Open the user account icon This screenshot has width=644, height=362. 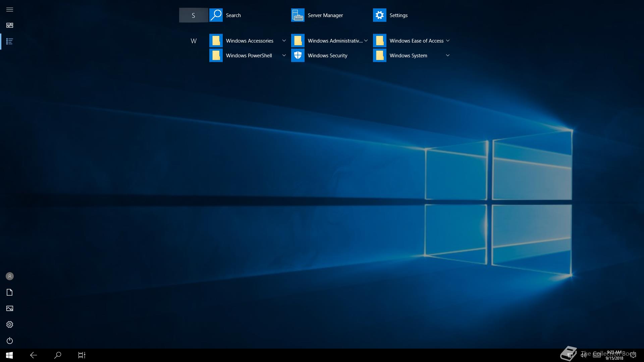(x=10, y=276)
